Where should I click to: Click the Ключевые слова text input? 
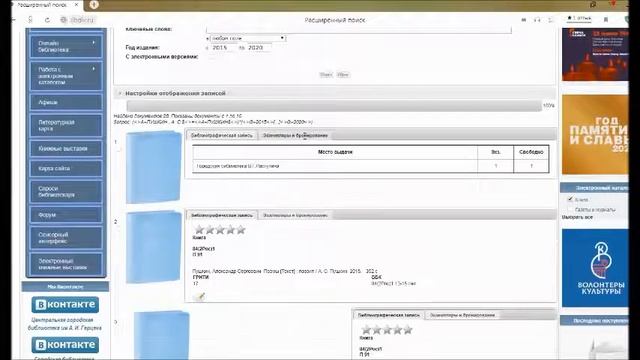pyautogui.click(x=359, y=30)
